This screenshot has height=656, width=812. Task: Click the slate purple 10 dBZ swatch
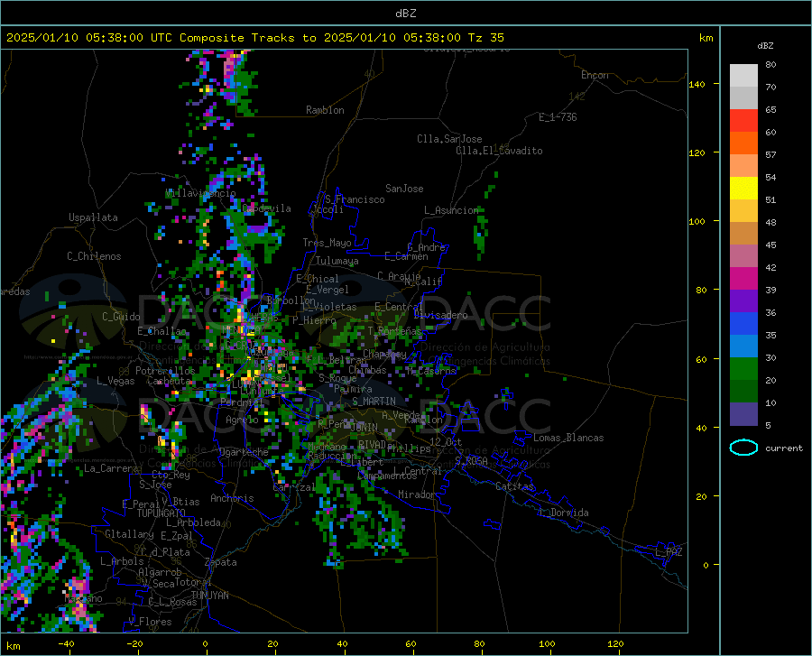click(743, 413)
